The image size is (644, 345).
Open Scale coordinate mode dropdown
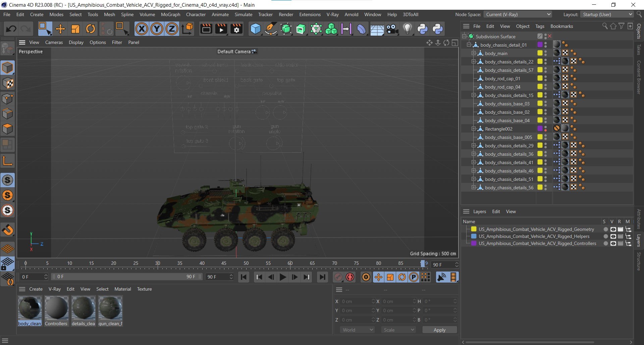click(x=398, y=330)
